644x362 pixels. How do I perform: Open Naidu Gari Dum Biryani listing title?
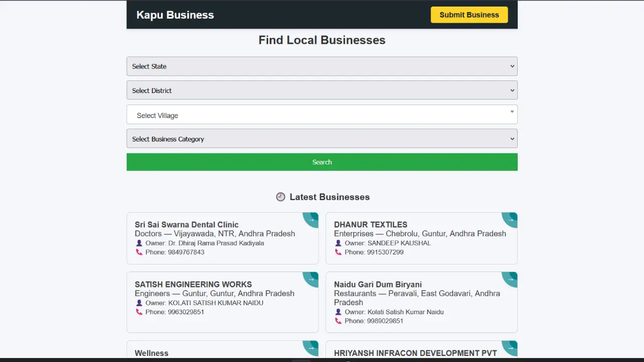[x=378, y=284]
